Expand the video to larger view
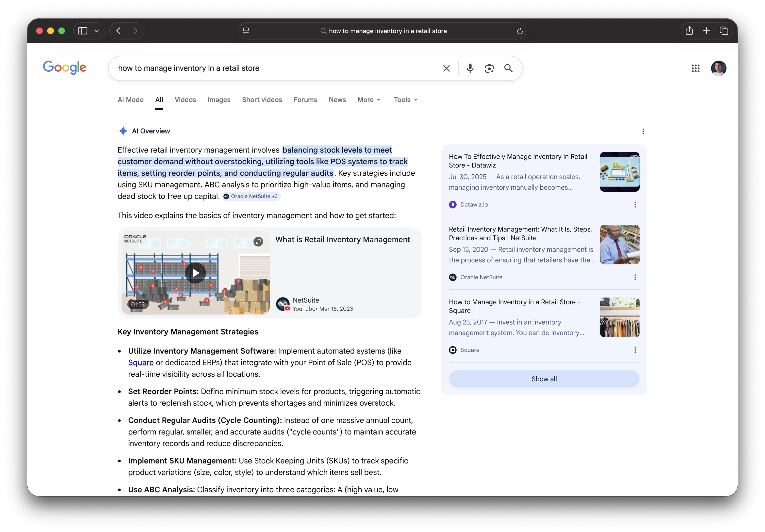 258,242
